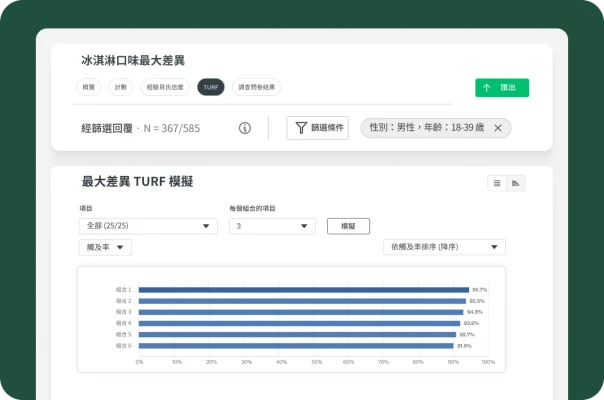Select the TURF tab
The width and height of the screenshot is (604, 400).
[211, 87]
